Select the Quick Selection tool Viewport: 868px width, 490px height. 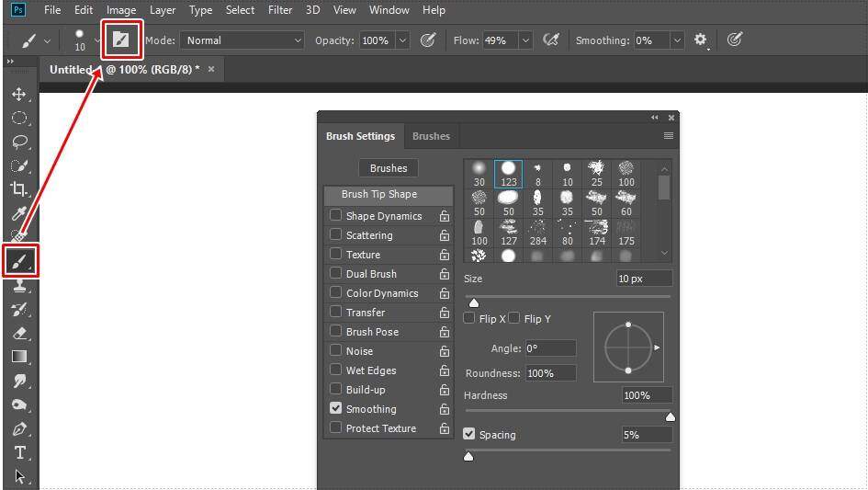click(19, 165)
